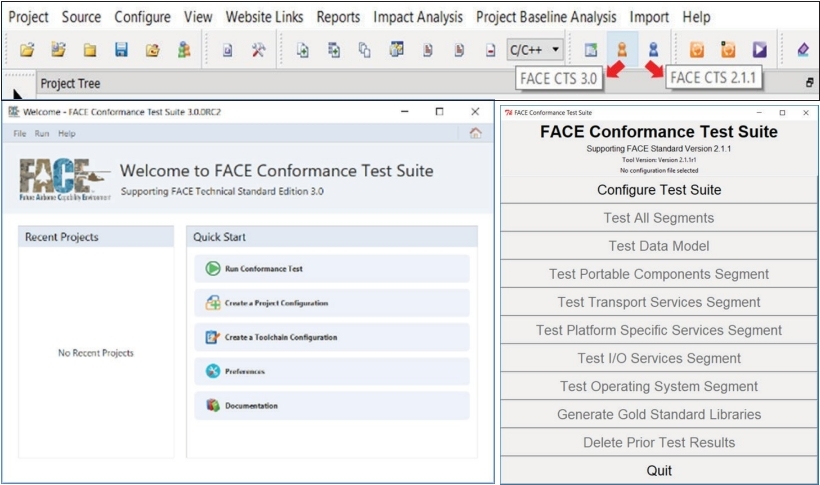
Task: Open the Website Links menu
Action: coord(264,17)
